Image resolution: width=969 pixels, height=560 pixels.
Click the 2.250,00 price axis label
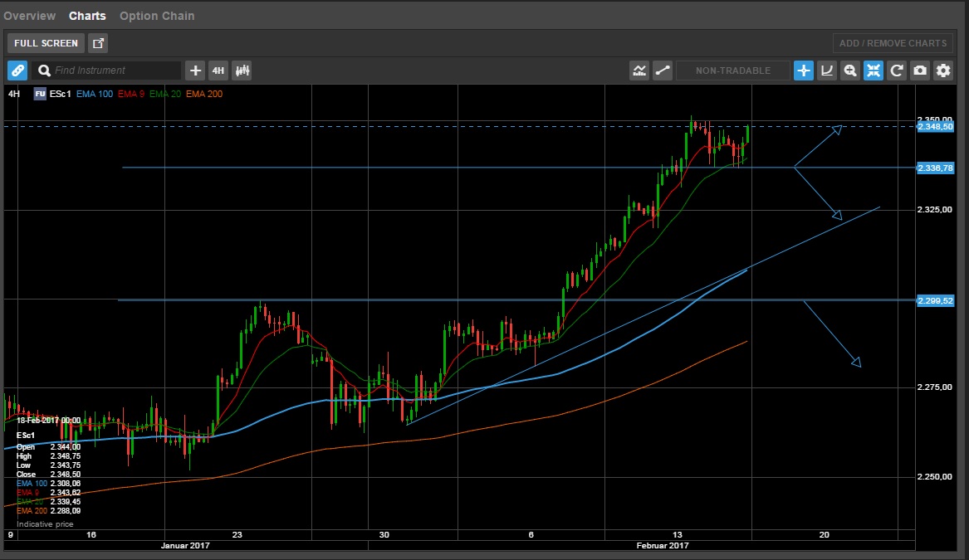point(934,477)
